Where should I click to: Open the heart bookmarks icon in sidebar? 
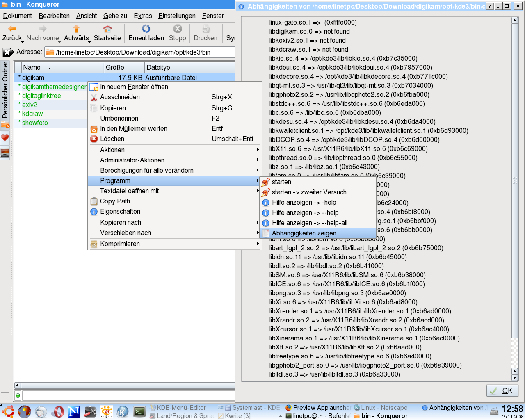click(x=5, y=138)
